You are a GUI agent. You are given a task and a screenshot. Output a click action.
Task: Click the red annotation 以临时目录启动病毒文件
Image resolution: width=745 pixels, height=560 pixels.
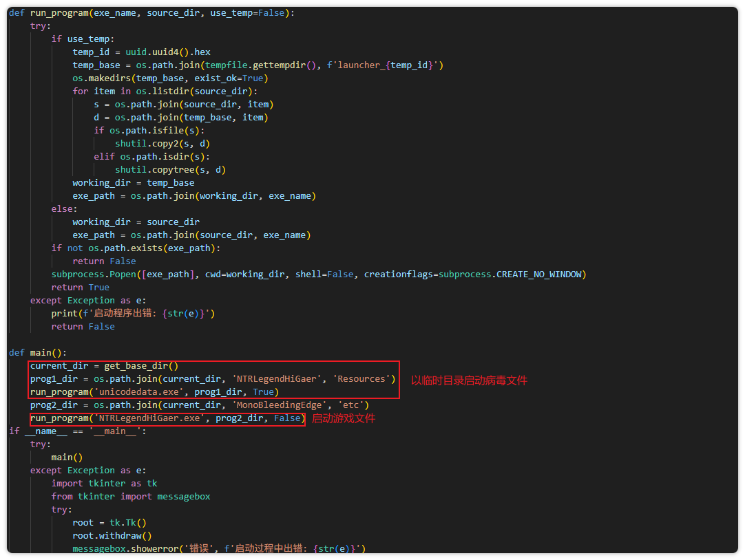pyautogui.click(x=469, y=380)
